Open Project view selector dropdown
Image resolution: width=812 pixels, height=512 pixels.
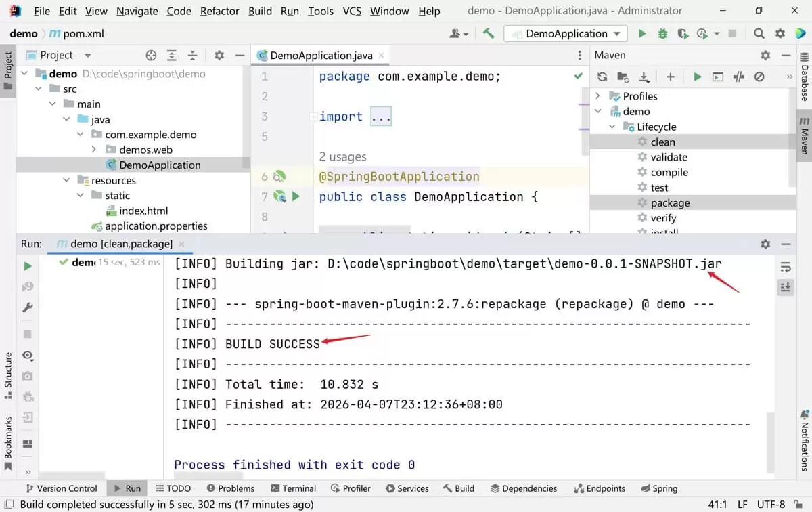pyautogui.click(x=66, y=55)
